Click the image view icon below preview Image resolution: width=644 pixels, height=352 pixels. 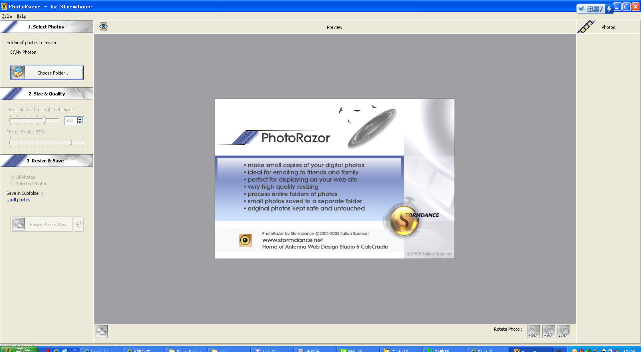point(101,331)
